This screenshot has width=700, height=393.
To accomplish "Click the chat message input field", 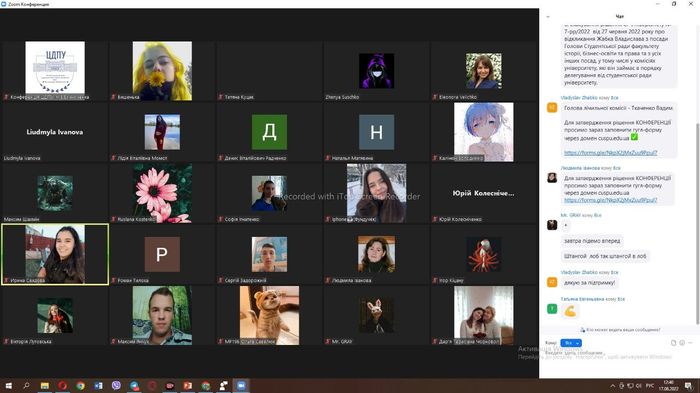I will pos(618,360).
